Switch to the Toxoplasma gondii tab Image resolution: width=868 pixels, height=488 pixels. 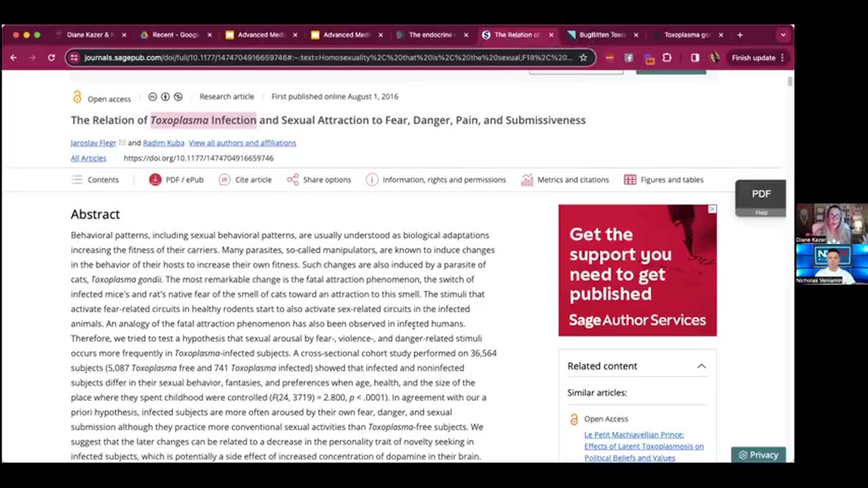686,35
